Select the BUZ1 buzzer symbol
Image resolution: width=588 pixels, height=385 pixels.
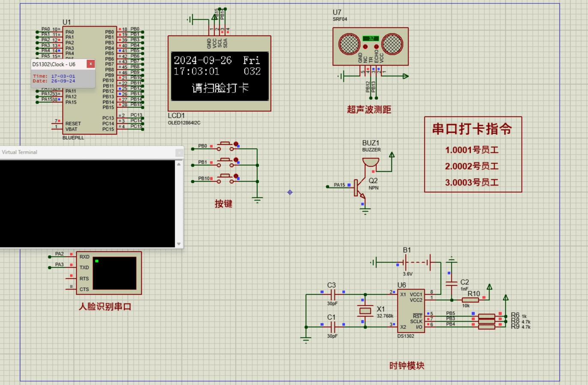tap(370, 162)
